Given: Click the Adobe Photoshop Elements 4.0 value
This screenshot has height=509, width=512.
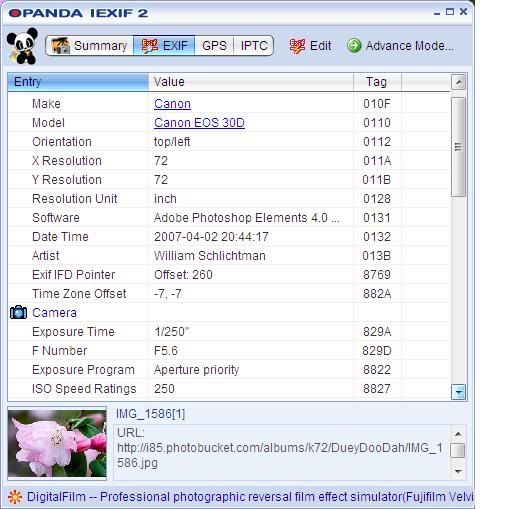Looking at the screenshot, I should click(x=247, y=218).
